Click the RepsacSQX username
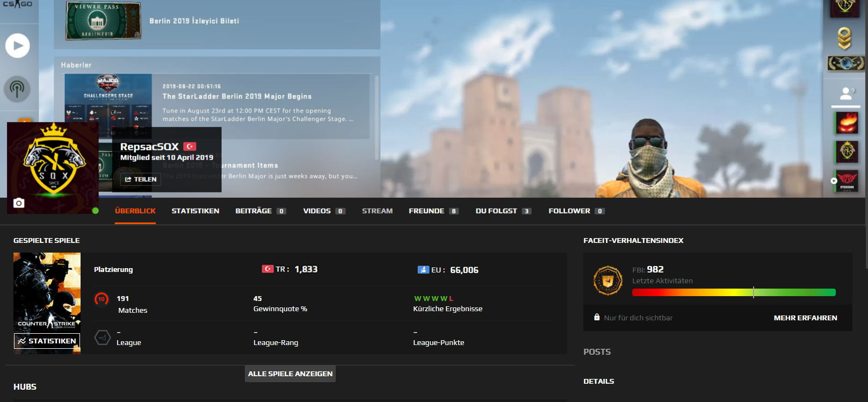Image resolution: width=868 pixels, height=402 pixels. [x=149, y=146]
